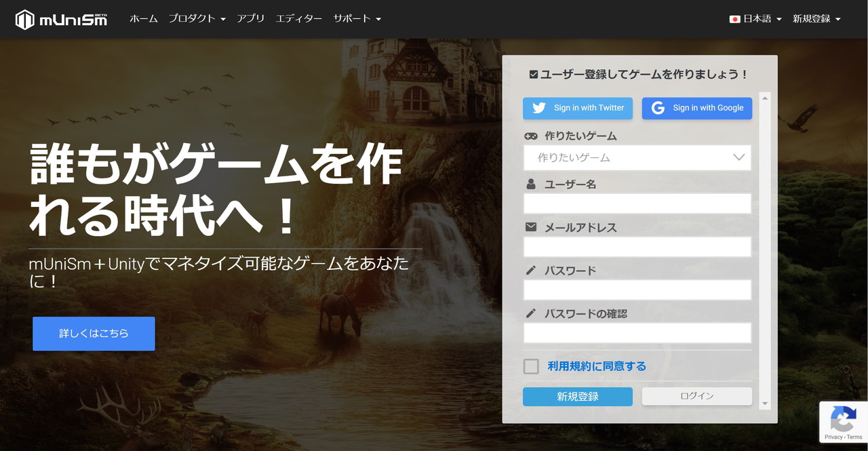
Task: Open reCAPTCHA Terms link
Action: pos(854,437)
